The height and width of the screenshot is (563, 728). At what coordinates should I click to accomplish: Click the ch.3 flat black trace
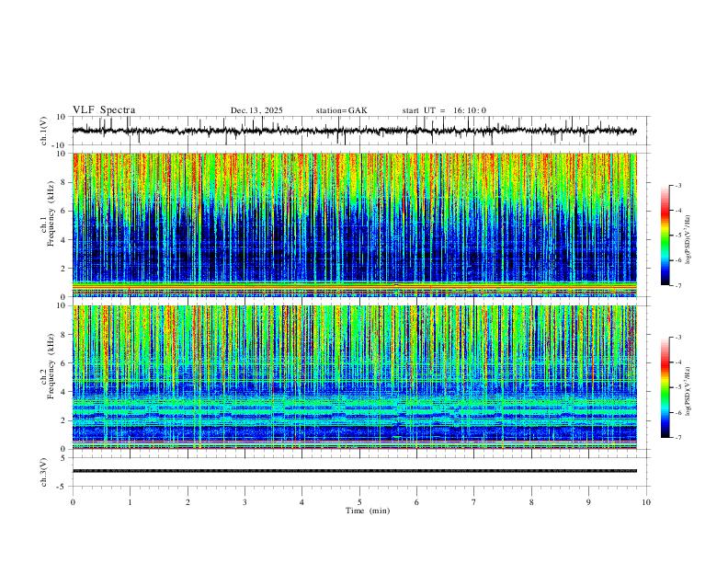pyautogui.click(x=354, y=471)
